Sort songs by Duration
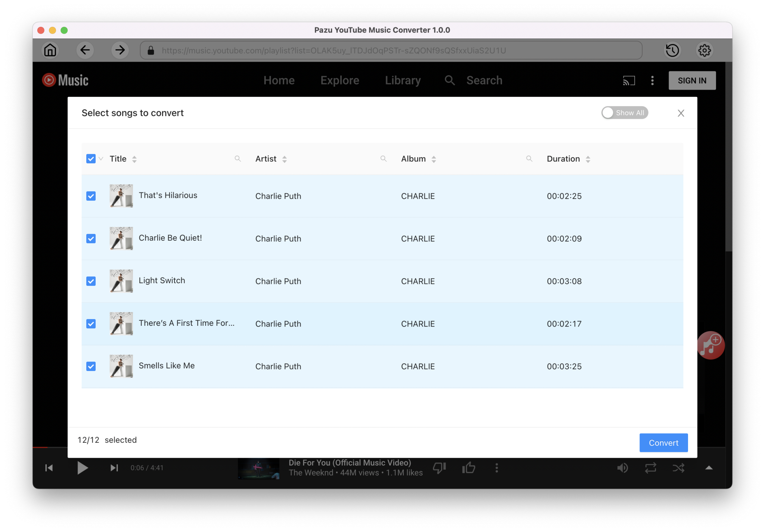Image resolution: width=765 pixels, height=532 pixels. [588, 158]
